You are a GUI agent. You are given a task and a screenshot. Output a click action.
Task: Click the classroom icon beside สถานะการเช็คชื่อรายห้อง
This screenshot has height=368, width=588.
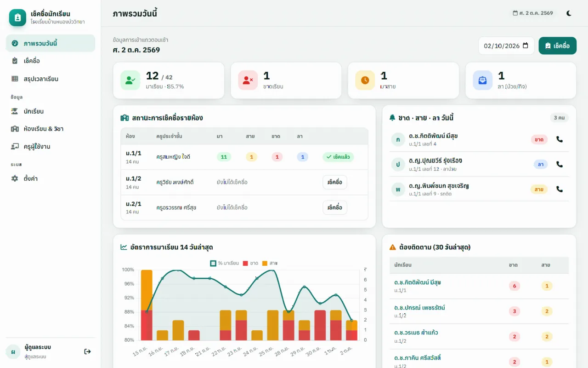click(x=124, y=118)
